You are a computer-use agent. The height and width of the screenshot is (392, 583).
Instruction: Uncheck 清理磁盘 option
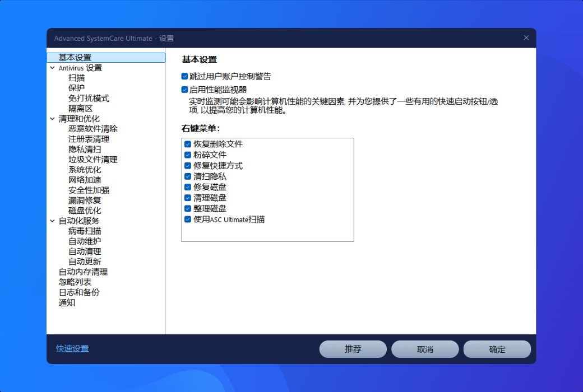187,198
